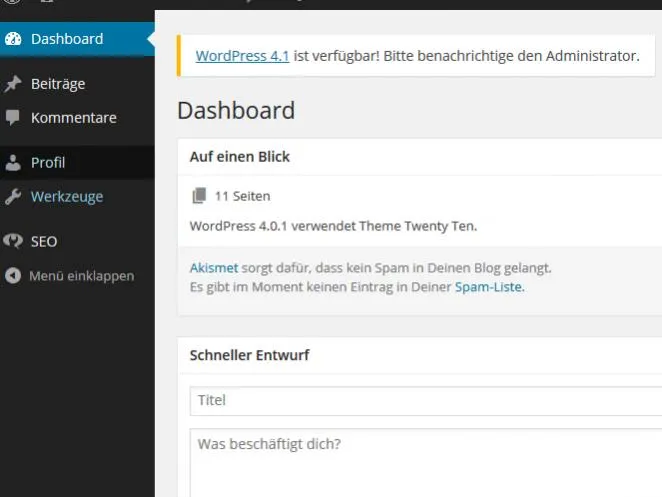Viewport: 662px width, 497px height.
Task: Open the Dashboard menu item
Action: (77, 39)
